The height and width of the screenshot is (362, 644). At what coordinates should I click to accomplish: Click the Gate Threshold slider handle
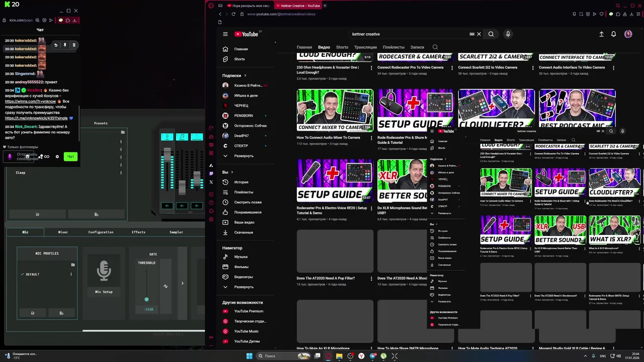(x=146, y=299)
